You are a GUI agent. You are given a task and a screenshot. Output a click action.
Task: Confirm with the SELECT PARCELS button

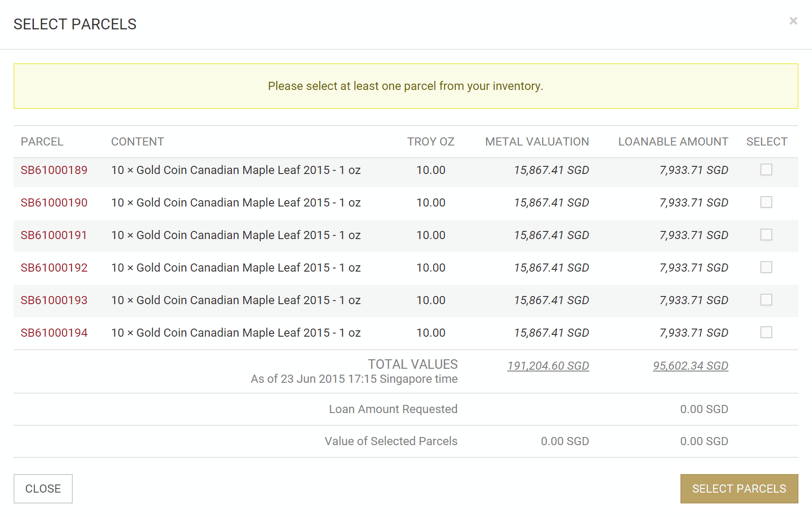[x=739, y=489]
